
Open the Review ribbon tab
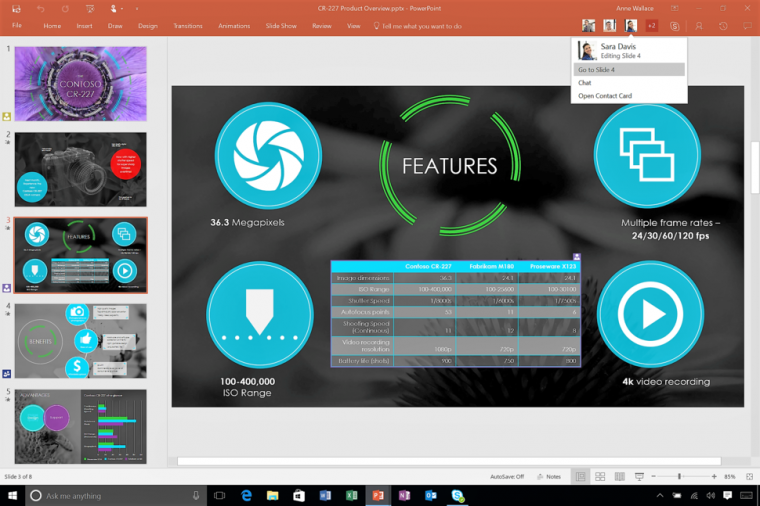point(322,26)
